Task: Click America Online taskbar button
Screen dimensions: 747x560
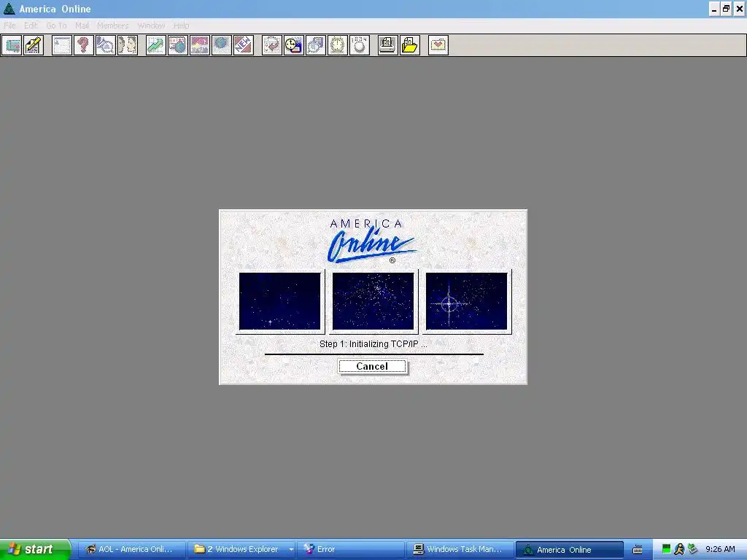Action: (570, 549)
